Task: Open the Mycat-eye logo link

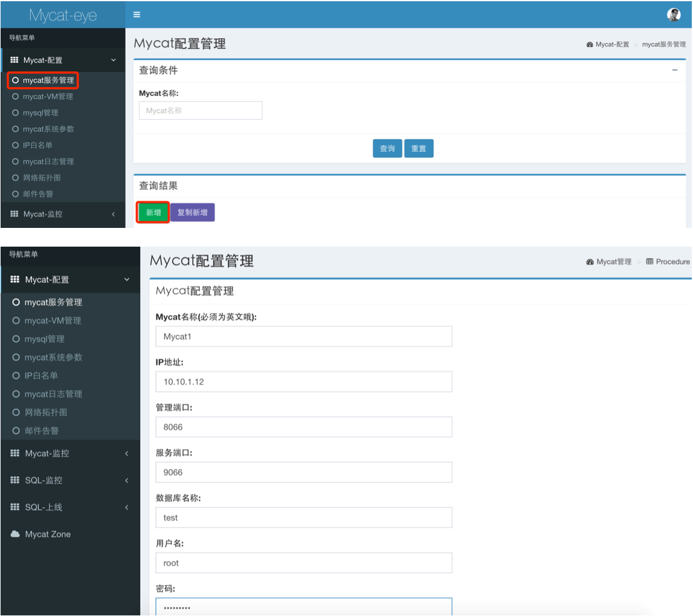Action: pyautogui.click(x=63, y=15)
